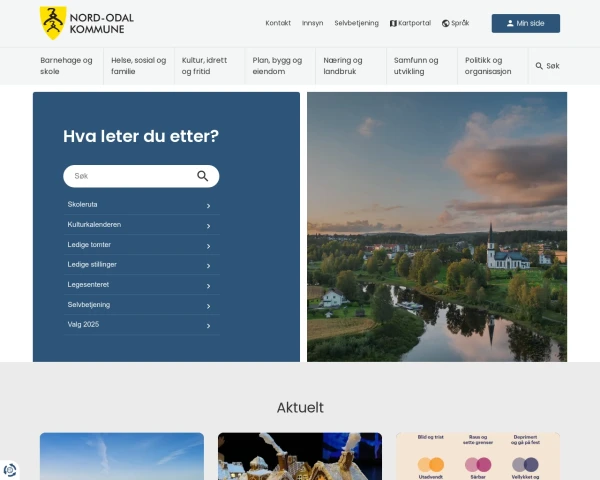Open the gingerbread houses news card
This screenshot has width=600, height=480.
click(300, 456)
